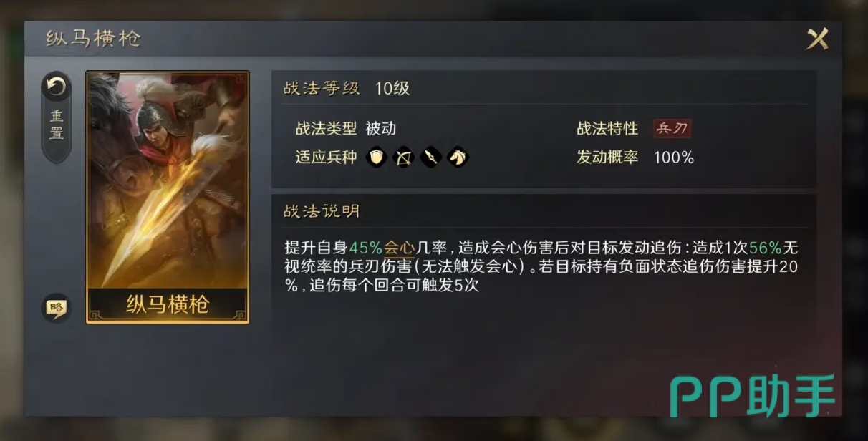
Task: Click the 10级 skill level value
Action: pos(392,89)
